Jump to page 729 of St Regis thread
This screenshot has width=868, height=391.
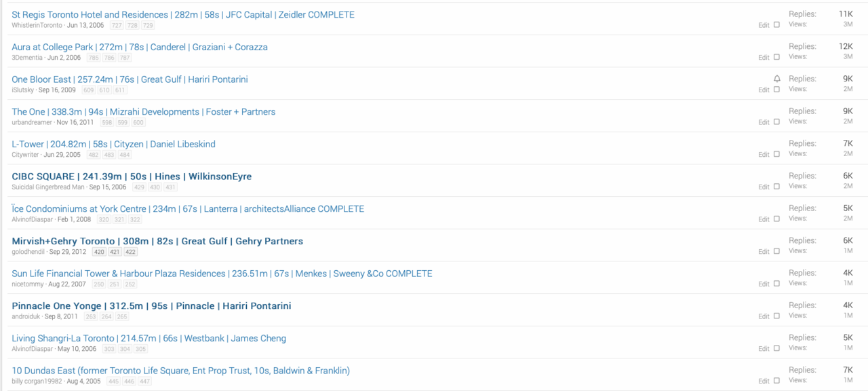point(148,25)
